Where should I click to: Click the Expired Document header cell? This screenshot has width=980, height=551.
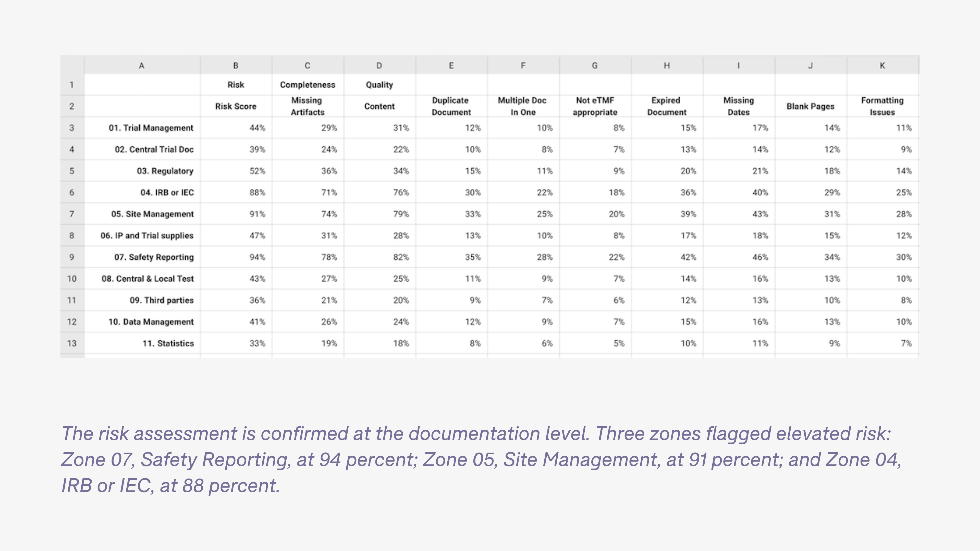pos(667,106)
